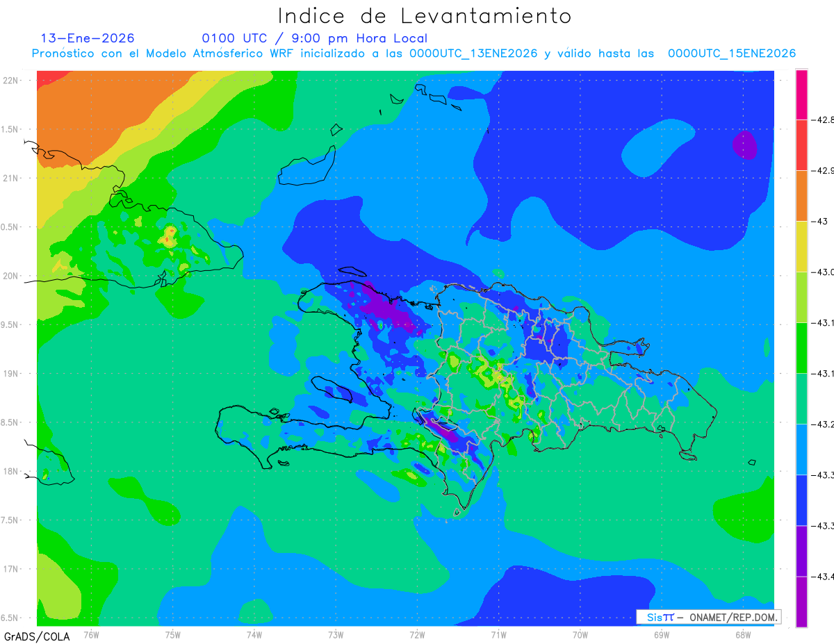Viewport: 834px width, 644px height.
Task: Click the "Indice de Levantamiento" title
Action: [425, 16]
